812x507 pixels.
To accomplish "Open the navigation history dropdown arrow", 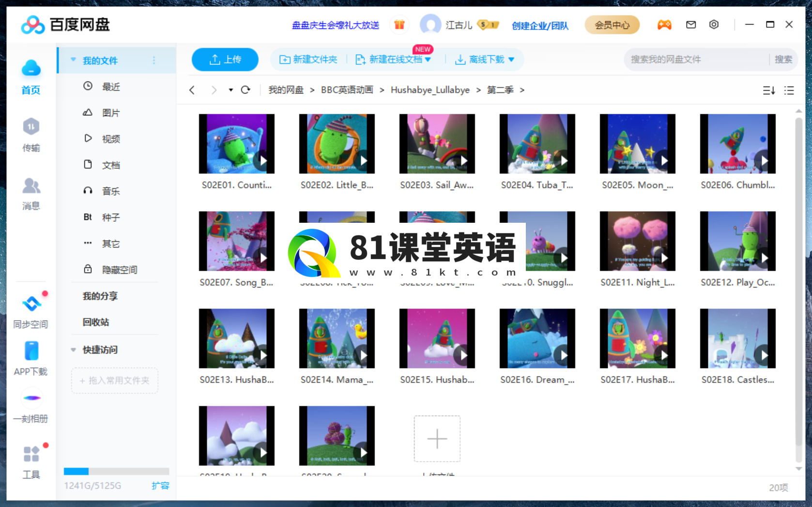I will pos(230,90).
